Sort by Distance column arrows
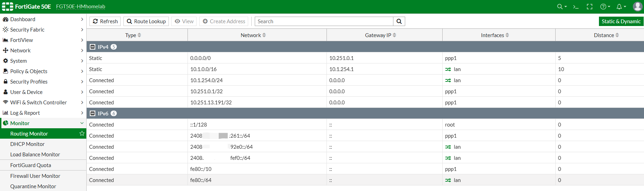The image size is (644, 191). (617, 35)
